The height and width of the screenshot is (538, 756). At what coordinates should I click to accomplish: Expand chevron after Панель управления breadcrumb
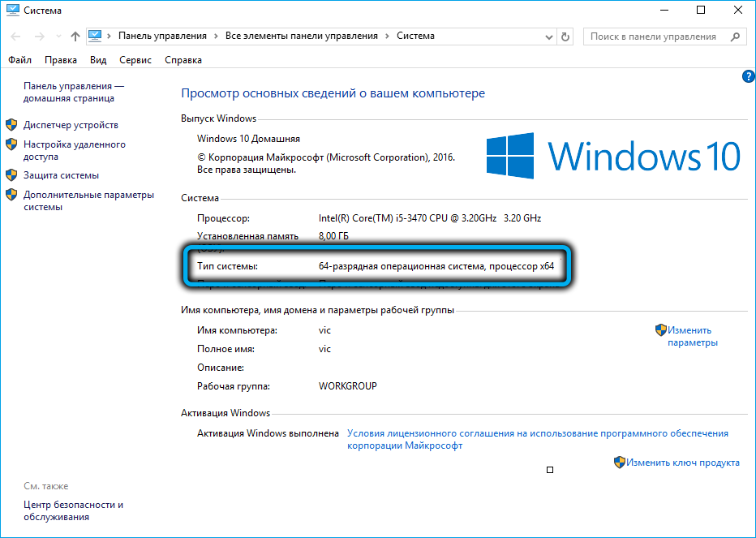pyautogui.click(x=216, y=37)
